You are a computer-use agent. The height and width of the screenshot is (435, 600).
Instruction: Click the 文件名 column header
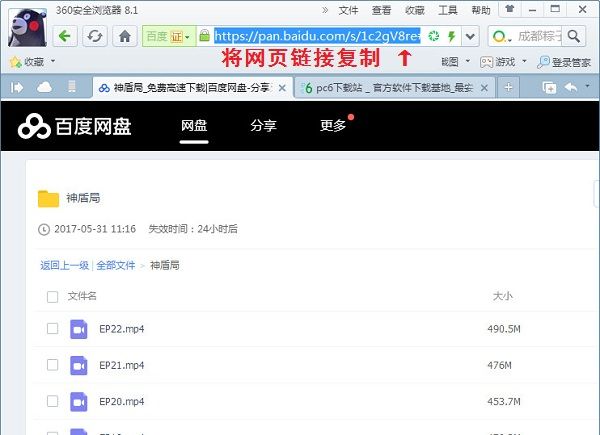pos(82,296)
